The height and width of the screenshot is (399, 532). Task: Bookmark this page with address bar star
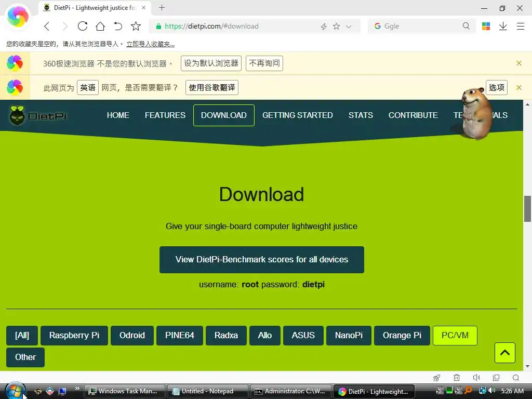click(336, 26)
